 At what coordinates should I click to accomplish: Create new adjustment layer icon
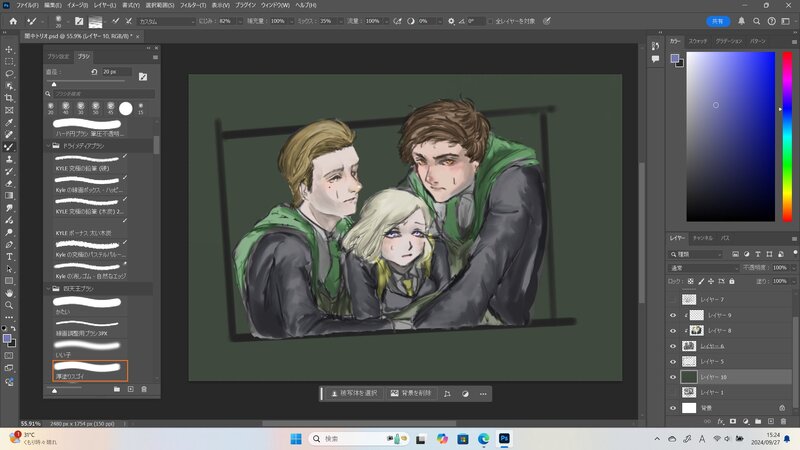(x=745, y=421)
